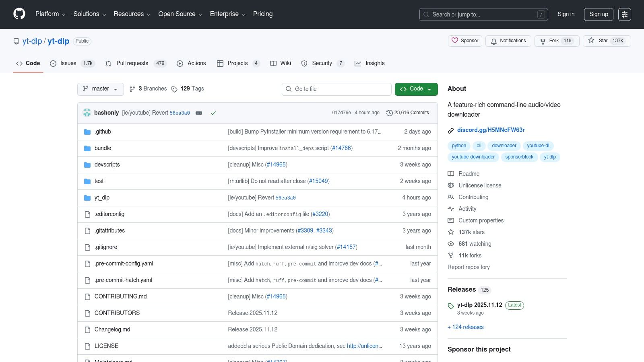Open appearance settings icon in top-right corner
The width and height of the screenshot is (644, 362).
(625, 14)
